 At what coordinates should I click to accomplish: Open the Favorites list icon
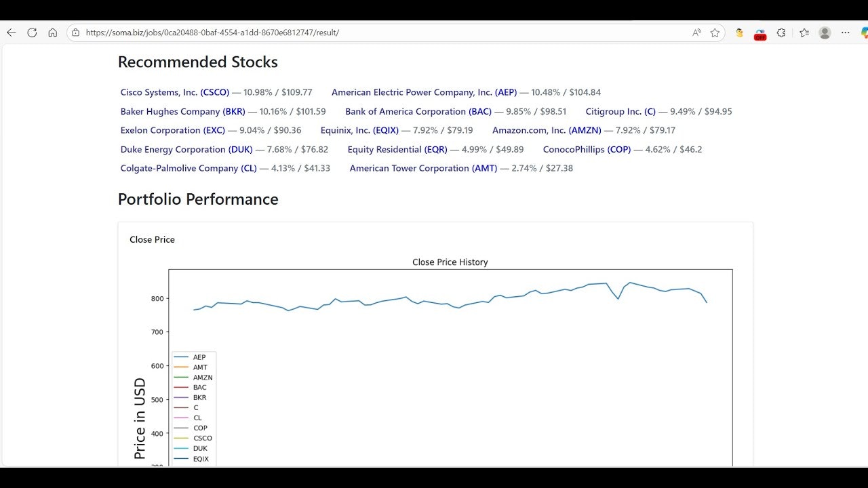click(804, 32)
